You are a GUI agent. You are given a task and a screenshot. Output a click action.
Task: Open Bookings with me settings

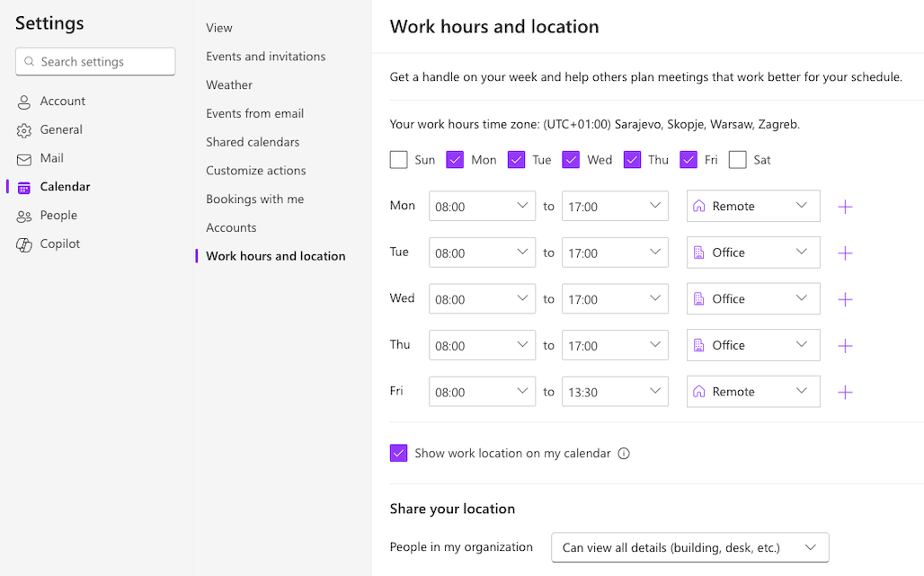click(x=254, y=199)
